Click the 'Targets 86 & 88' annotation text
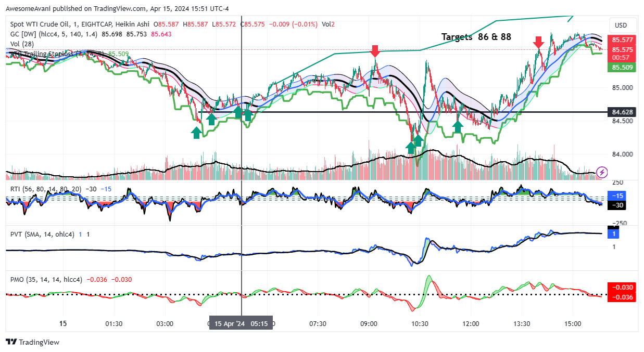 coord(476,37)
